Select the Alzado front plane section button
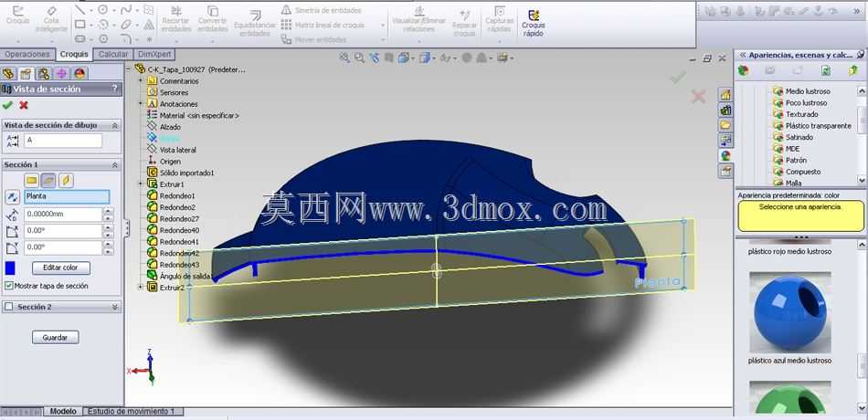Image resolution: width=868 pixels, height=420 pixels. (x=32, y=181)
